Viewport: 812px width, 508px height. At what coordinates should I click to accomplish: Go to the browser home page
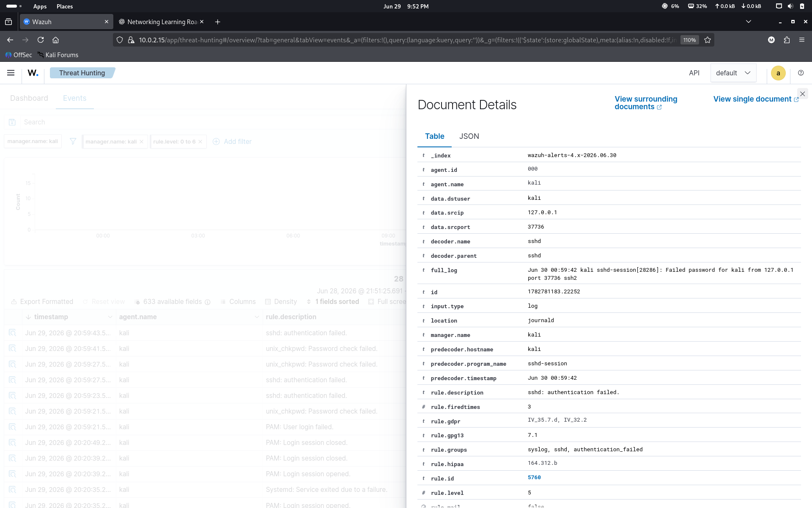[x=55, y=40]
